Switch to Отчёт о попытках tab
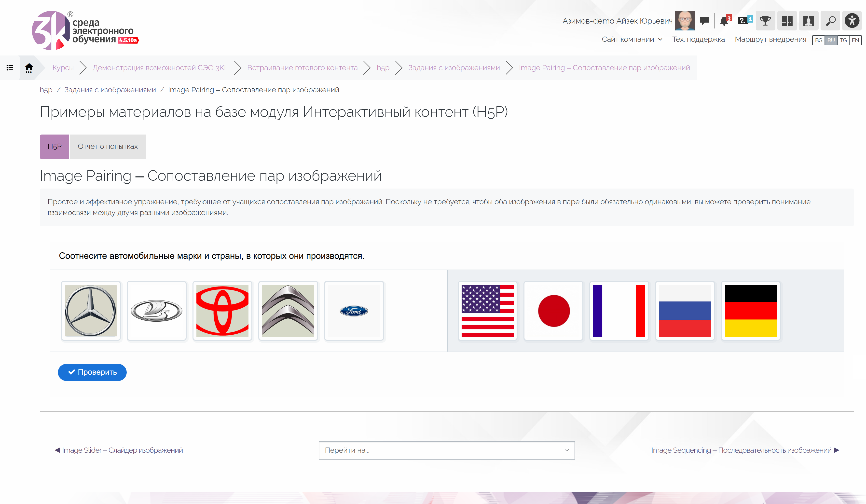 [x=108, y=146]
